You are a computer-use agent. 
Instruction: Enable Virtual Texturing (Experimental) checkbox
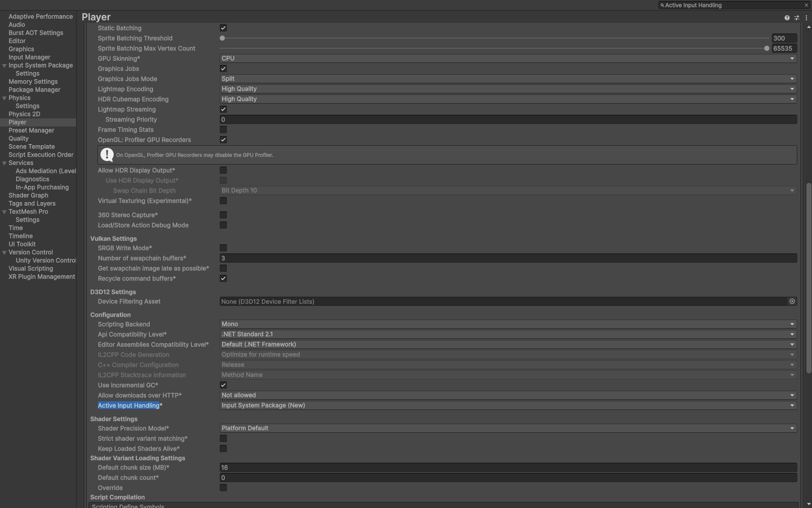[223, 201]
